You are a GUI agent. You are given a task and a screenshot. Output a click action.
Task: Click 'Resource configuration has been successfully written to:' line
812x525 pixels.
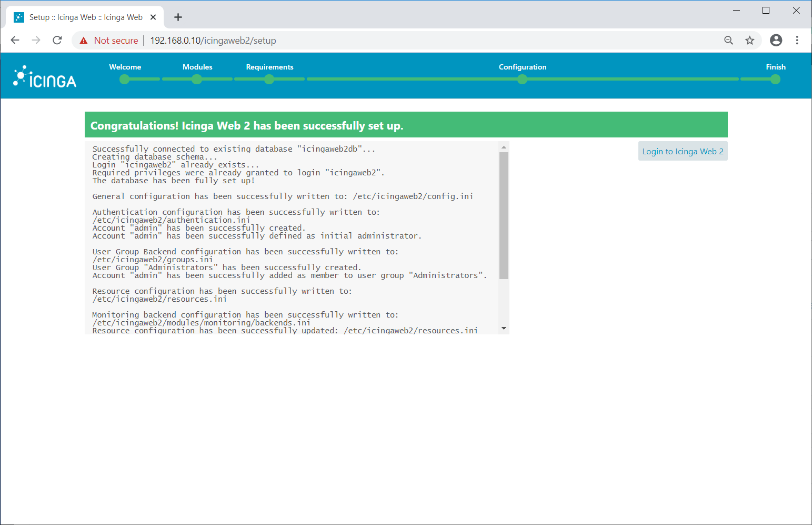pos(222,291)
